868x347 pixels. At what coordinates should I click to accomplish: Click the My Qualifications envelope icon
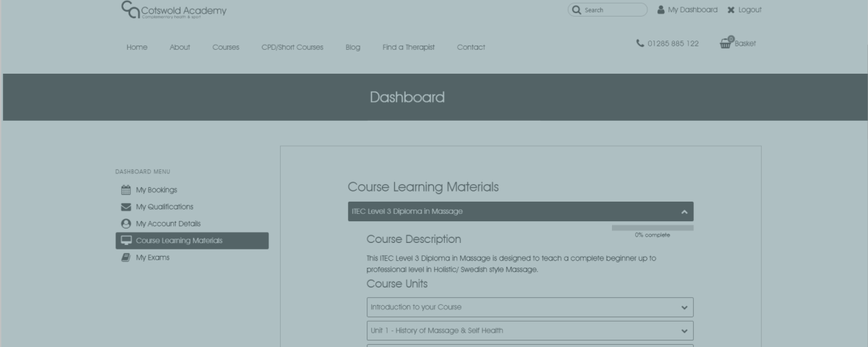tap(126, 207)
